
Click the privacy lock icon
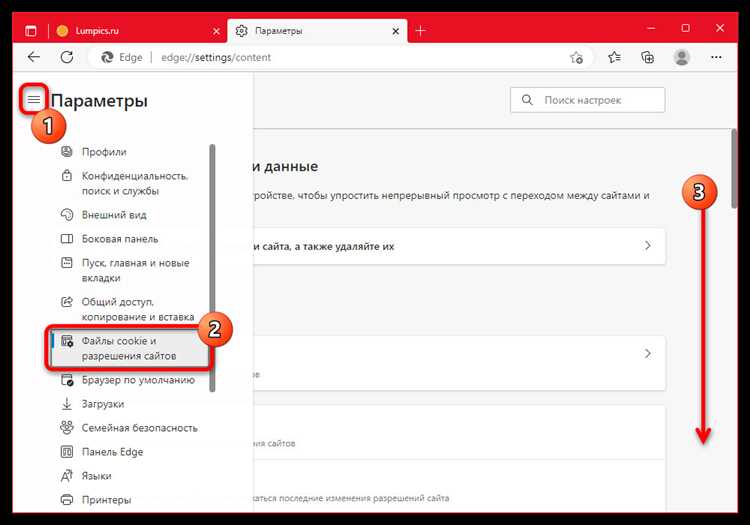[67, 175]
